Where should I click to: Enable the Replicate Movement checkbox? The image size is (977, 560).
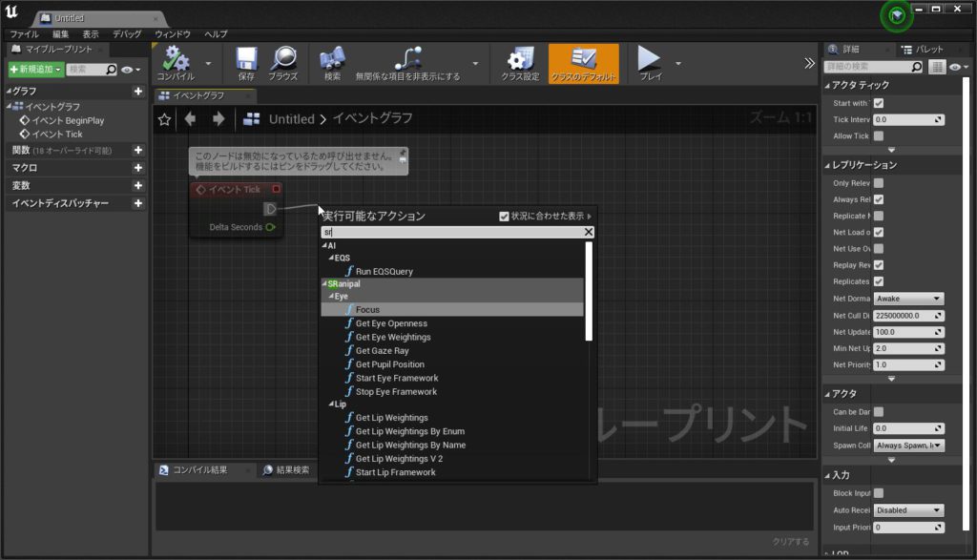pos(879,216)
